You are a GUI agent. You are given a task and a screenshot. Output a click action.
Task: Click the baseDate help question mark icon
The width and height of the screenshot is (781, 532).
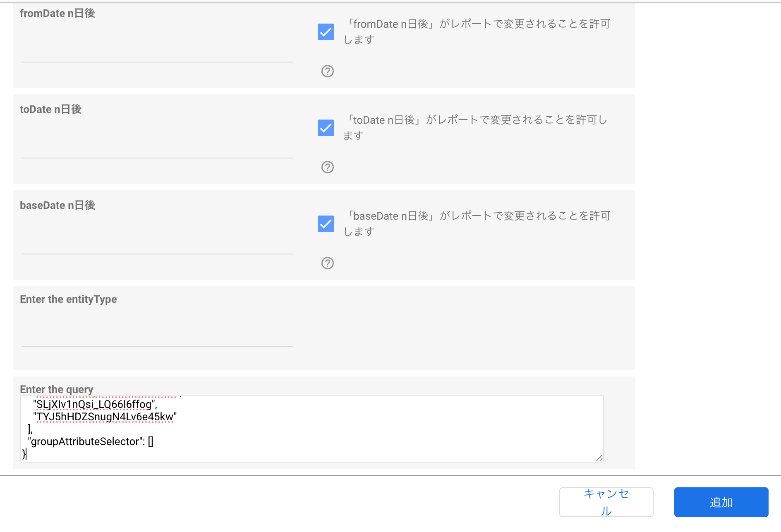[x=327, y=263]
